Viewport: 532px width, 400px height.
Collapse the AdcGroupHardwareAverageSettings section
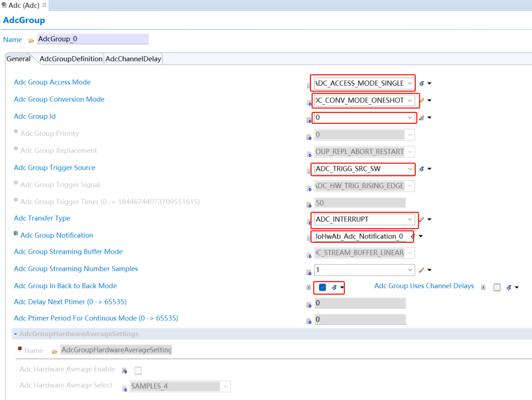pyautogui.click(x=16, y=334)
